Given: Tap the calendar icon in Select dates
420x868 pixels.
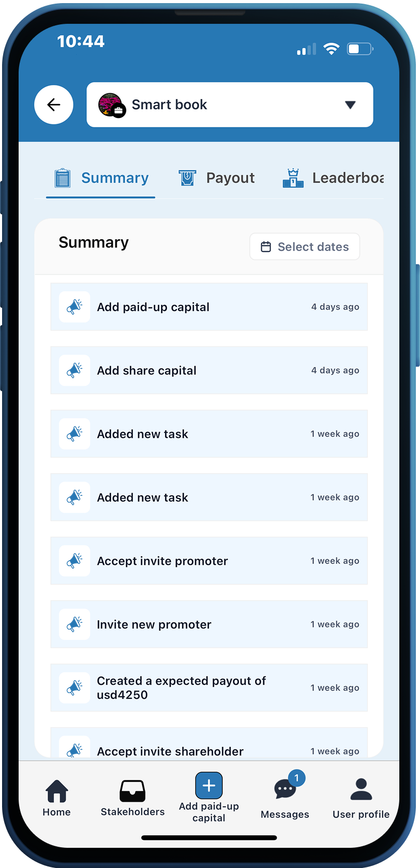Looking at the screenshot, I should click(x=266, y=247).
